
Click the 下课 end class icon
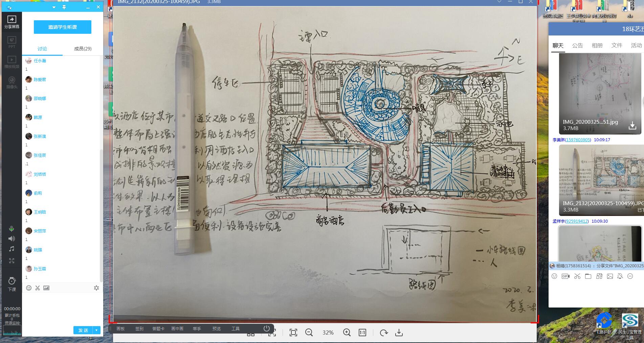[12, 284]
